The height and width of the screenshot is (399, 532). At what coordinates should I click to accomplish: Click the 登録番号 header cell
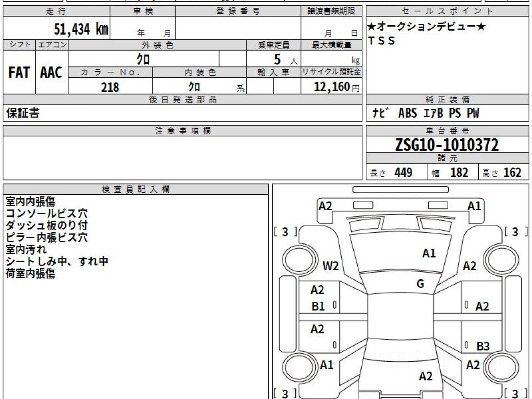click(x=238, y=12)
